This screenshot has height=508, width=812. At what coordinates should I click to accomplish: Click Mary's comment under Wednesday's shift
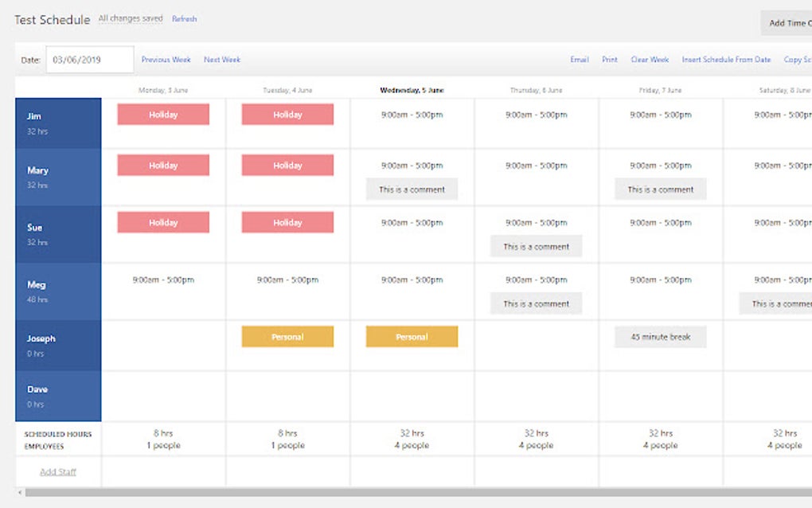click(x=411, y=189)
